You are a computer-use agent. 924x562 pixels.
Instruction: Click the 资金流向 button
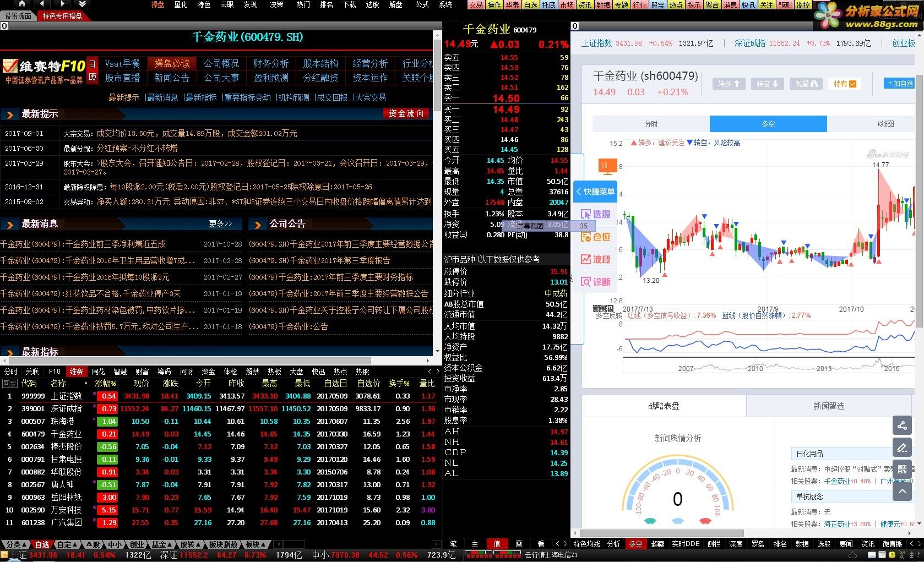[x=406, y=113]
